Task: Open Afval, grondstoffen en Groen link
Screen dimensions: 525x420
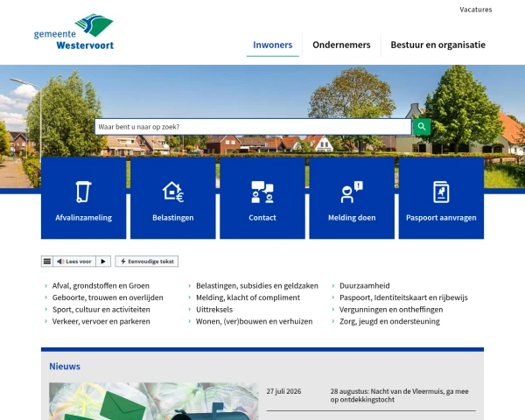Action: (x=101, y=286)
